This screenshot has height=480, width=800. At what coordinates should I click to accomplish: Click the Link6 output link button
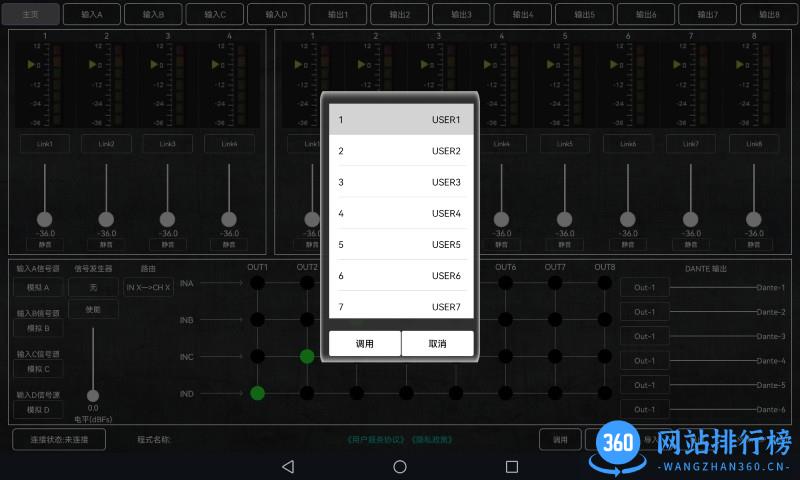[x=628, y=144]
